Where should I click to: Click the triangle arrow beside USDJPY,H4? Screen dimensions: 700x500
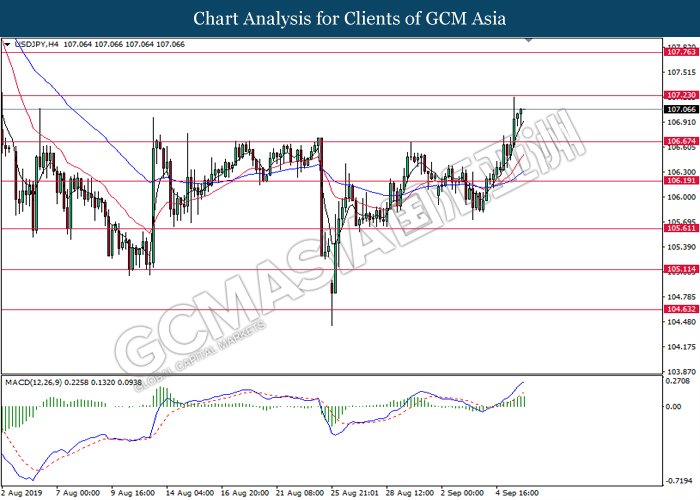point(8,45)
